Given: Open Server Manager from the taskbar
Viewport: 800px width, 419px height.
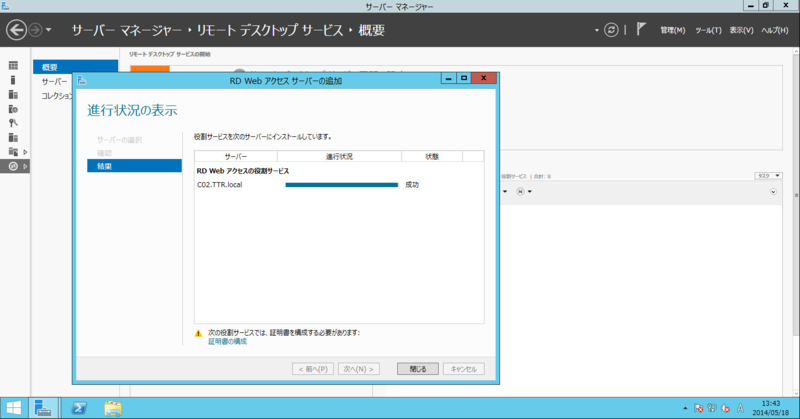Looking at the screenshot, I should pyautogui.click(x=43, y=408).
